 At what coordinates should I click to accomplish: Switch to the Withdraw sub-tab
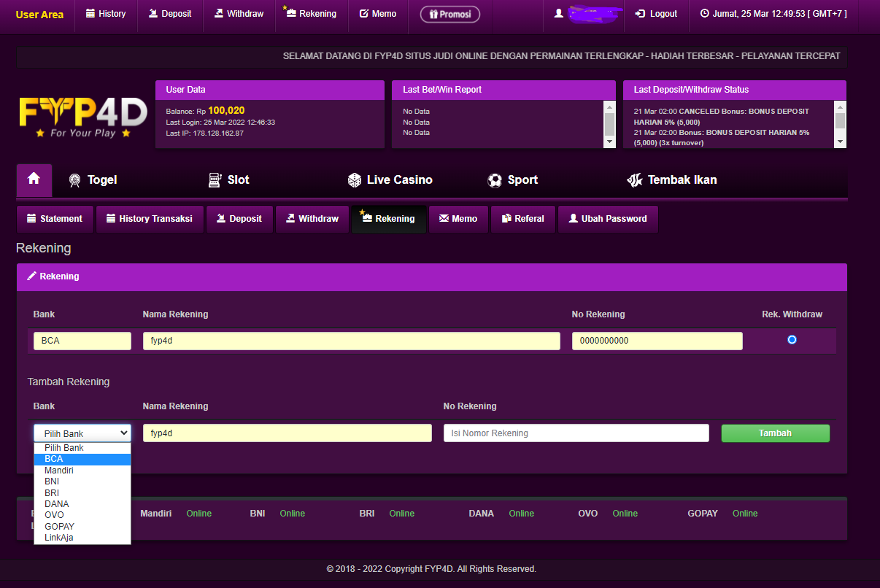(312, 219)
